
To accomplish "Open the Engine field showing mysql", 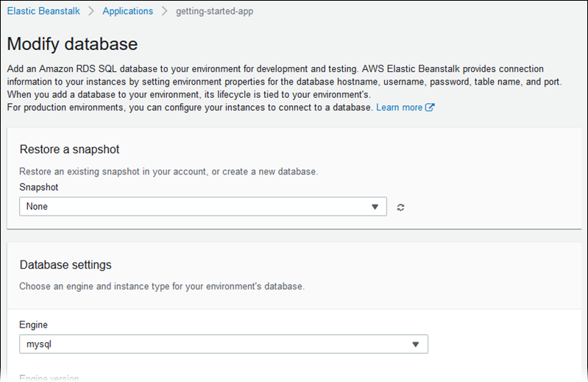I will (x=213, y=344).
